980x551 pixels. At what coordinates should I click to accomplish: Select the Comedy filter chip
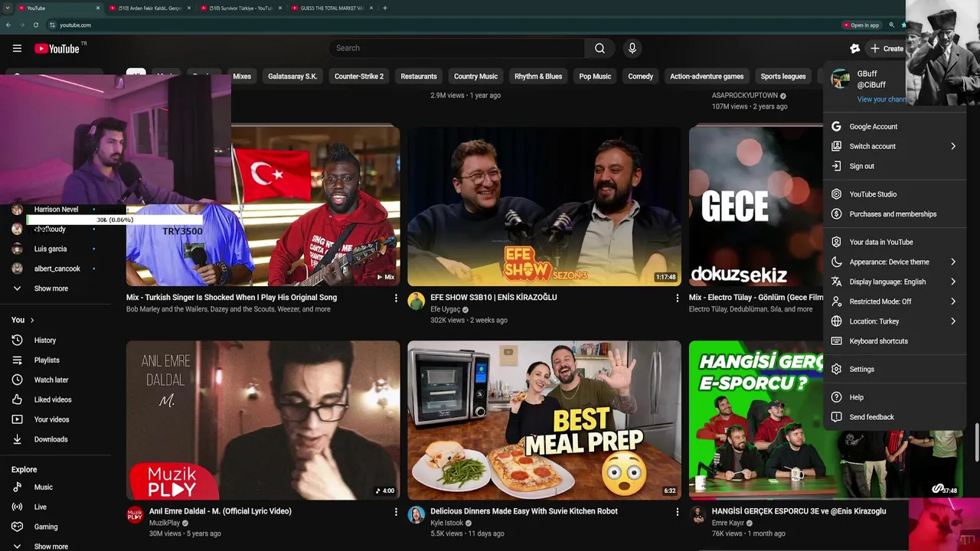[x=641, y=77]
